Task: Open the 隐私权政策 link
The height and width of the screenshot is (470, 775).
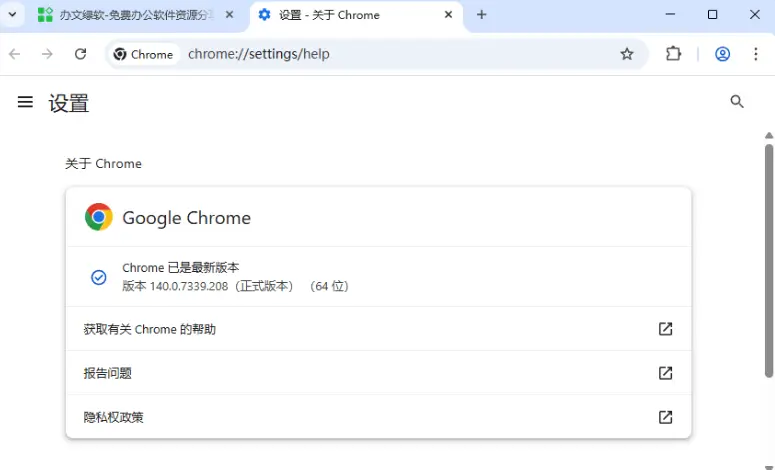Action: 378,417
